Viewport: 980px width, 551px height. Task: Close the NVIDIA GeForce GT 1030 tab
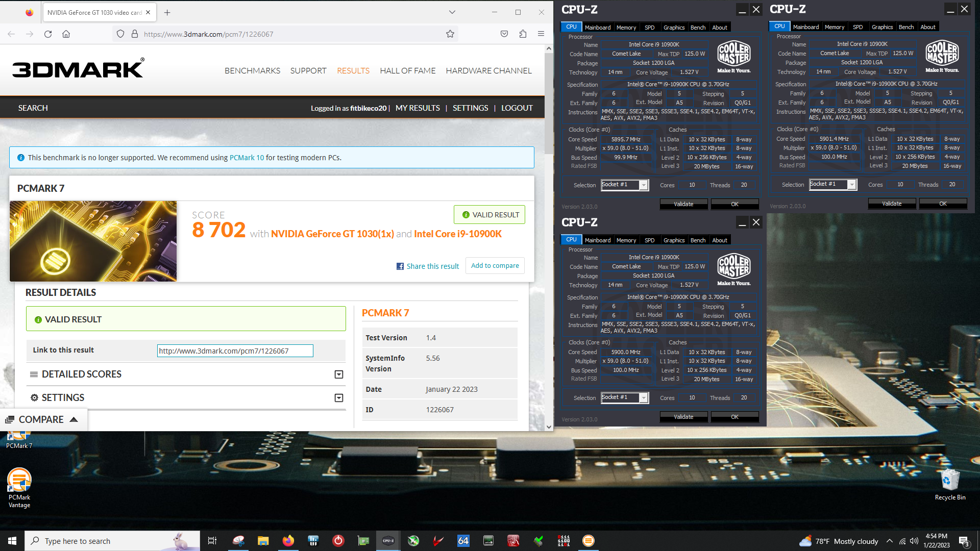click(x=148, y=12)
